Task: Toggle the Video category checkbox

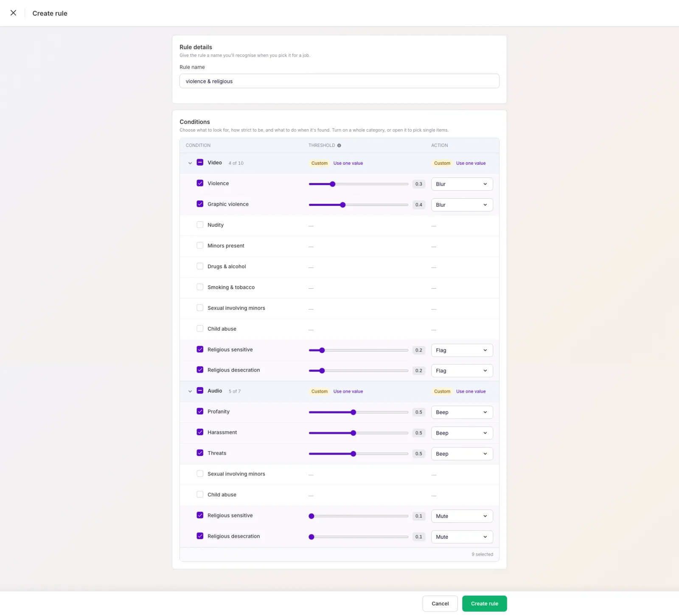Action: 200,163
